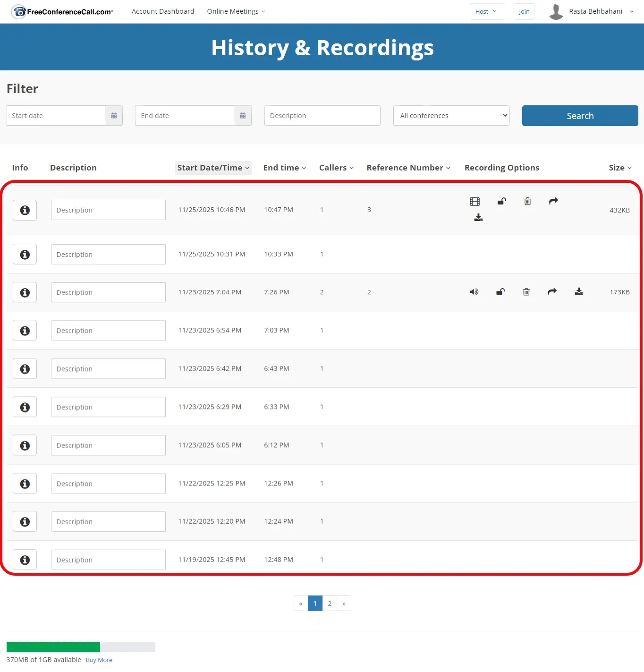Expand the All conferences dropdown

pyautogui.click(x=451, y=116)
